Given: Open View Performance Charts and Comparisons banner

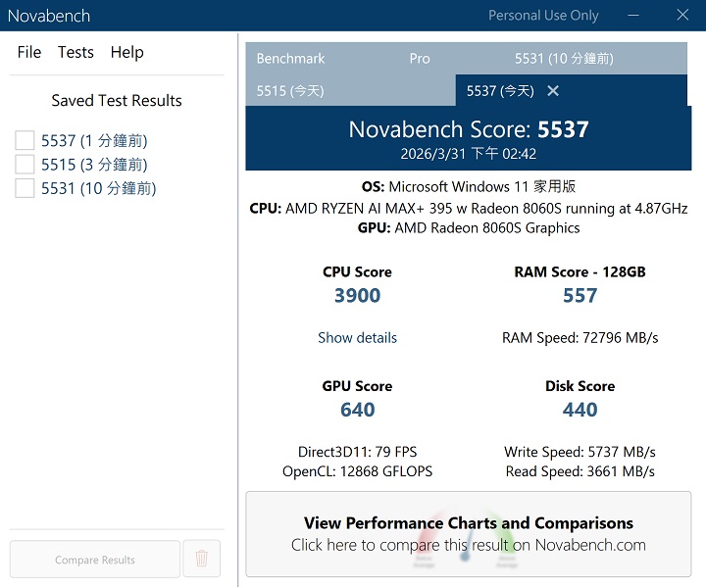Looking at the screenshot, I should (x=468, y=534).
